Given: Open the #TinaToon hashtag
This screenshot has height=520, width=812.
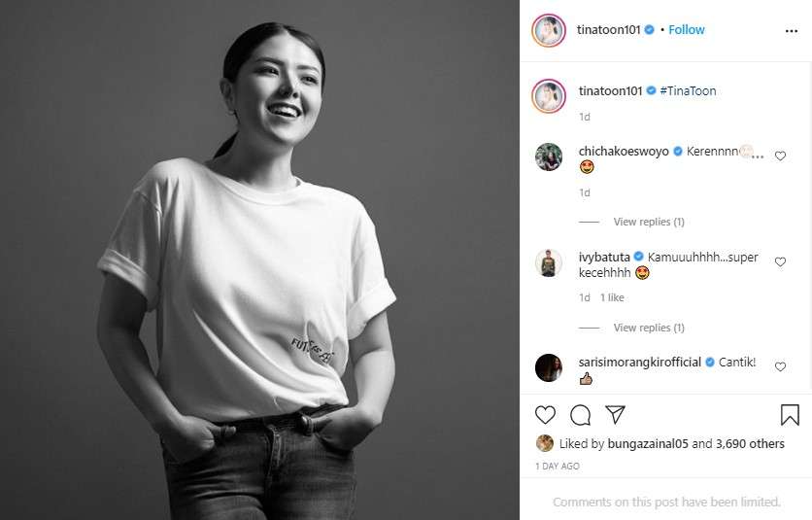Looking at the screenshot, I should click(x=688, y=90).
